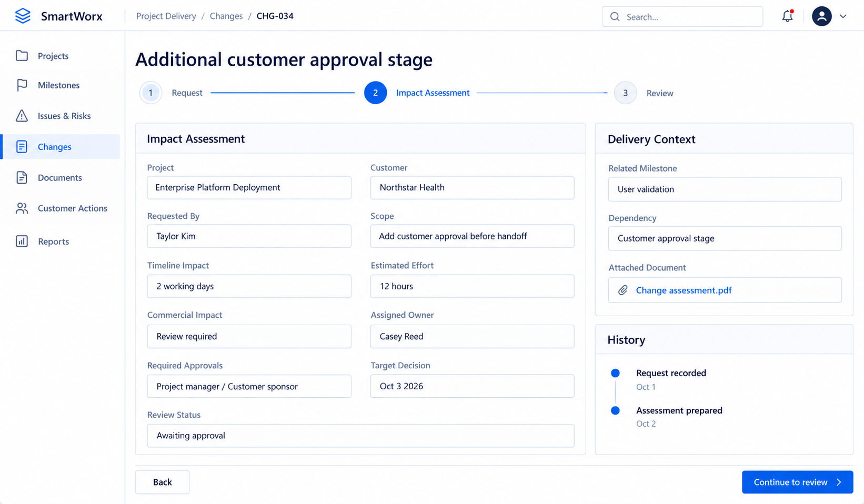Click the Project Delivery breadcrumb

tap(166, 16)
